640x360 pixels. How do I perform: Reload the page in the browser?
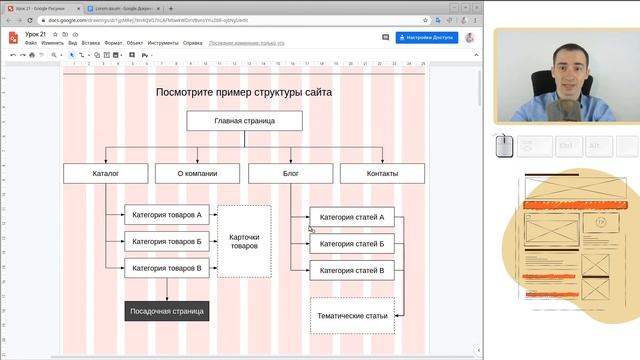click(x=30, y=20)
